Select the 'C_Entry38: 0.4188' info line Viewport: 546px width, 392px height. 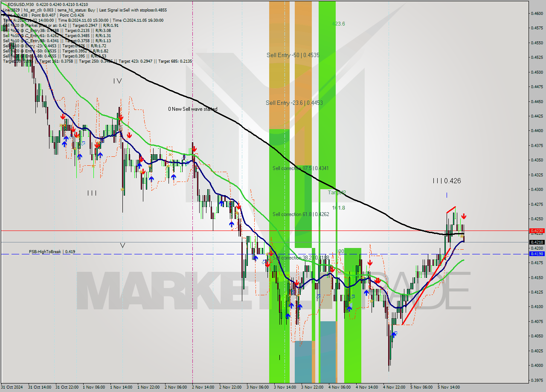coord(57,30)
